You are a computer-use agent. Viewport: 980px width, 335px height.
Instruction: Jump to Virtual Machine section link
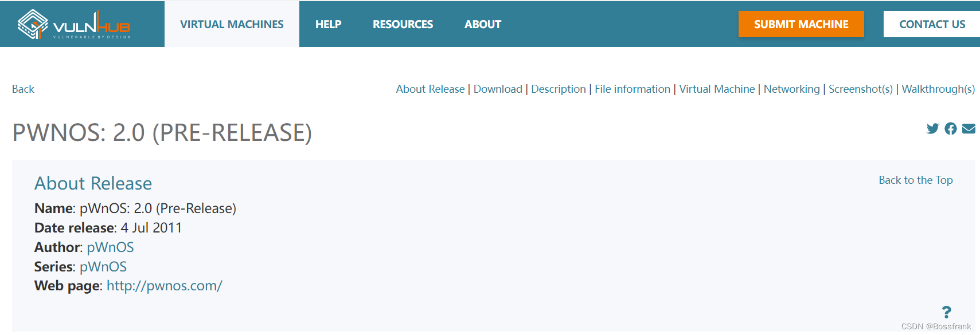click(717, 89)
